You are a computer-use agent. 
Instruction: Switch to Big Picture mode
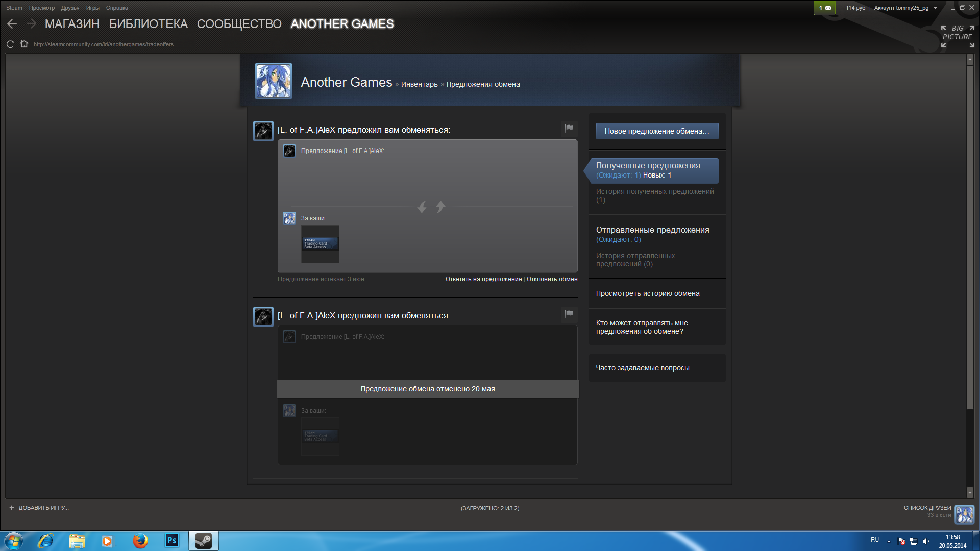click(x=958, y=36)
